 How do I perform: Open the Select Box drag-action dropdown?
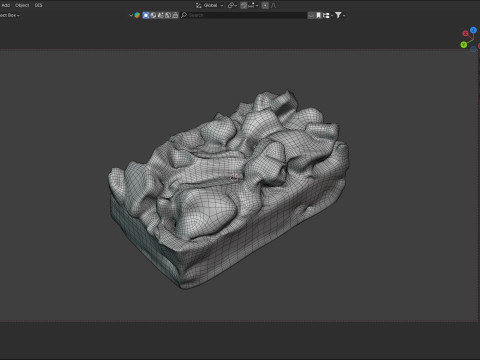tap(9, 15)
